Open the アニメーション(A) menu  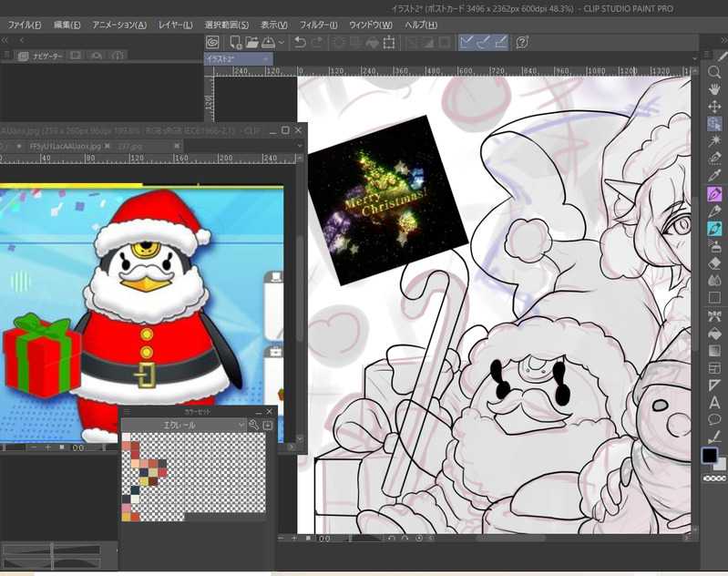(119, 25)
